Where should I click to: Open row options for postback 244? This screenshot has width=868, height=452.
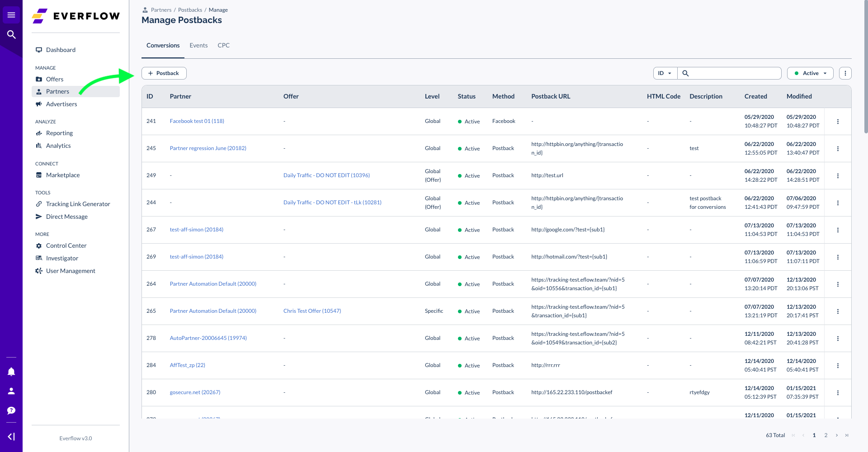[x=838, y=203]
